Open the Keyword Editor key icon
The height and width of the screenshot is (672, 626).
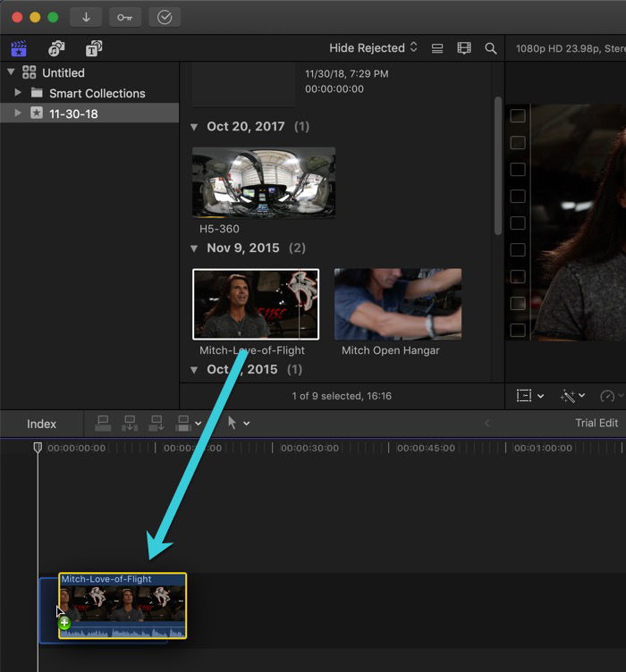(x=125, y=17)
